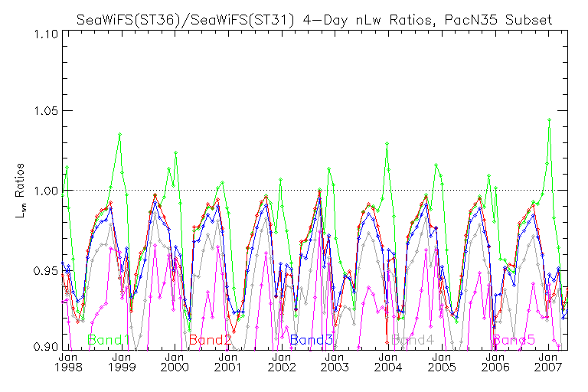Screen dimensions: 588x392
Task: Select the red Band2 legend label
Action: pos(211,340)
